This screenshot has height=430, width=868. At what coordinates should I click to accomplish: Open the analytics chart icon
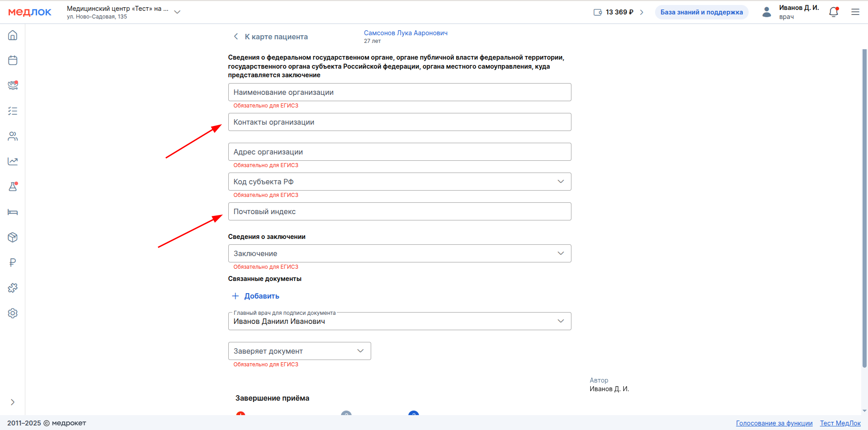pos(13,162)
